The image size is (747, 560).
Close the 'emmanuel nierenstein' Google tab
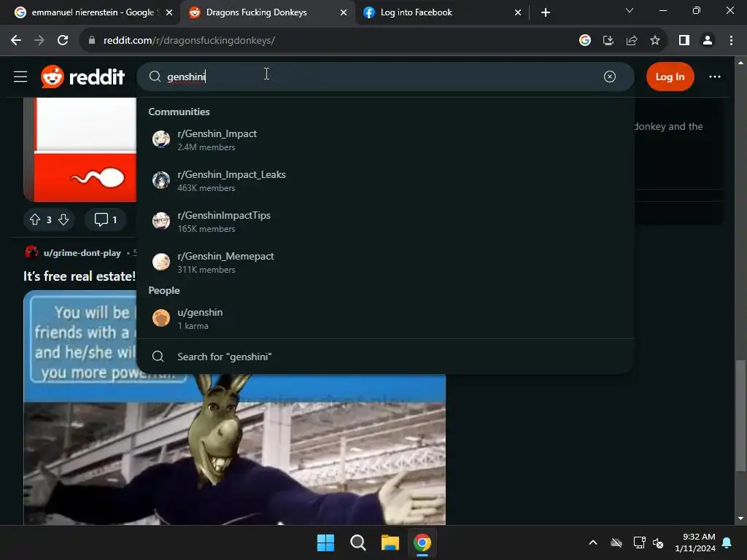pos(169,12)
